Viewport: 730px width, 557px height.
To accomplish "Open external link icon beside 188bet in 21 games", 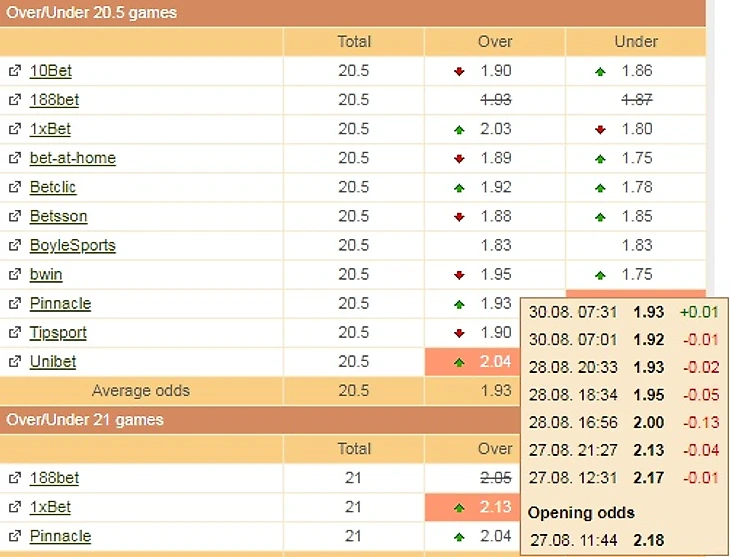I will tap(15, 478).
